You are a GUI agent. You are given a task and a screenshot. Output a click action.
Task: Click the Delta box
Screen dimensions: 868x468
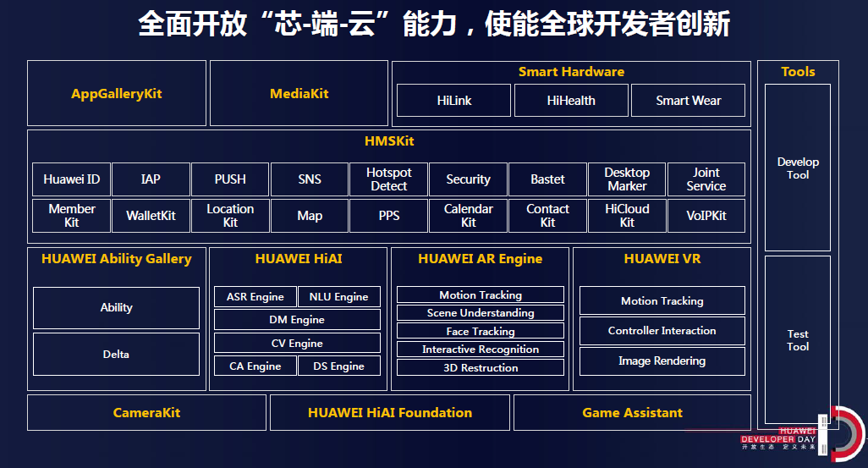point(116,355)
